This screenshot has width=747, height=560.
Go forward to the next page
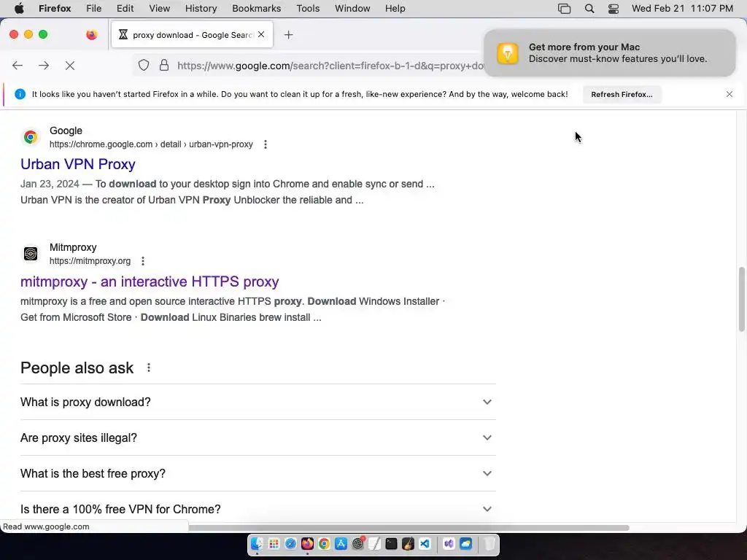point(44,65)
